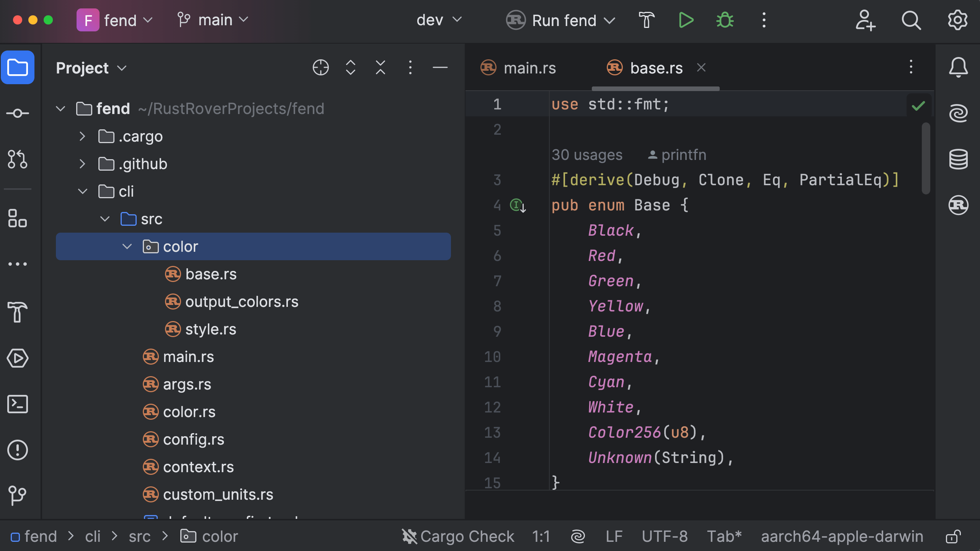Toggle Cargo Check in status bar

(x=458, y=536)
